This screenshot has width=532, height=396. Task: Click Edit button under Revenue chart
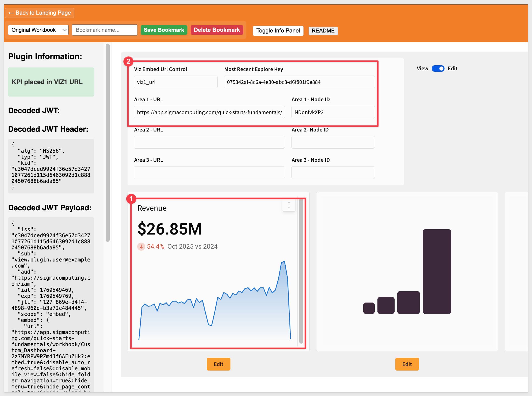pyautogui.click(x=218, y=364)
